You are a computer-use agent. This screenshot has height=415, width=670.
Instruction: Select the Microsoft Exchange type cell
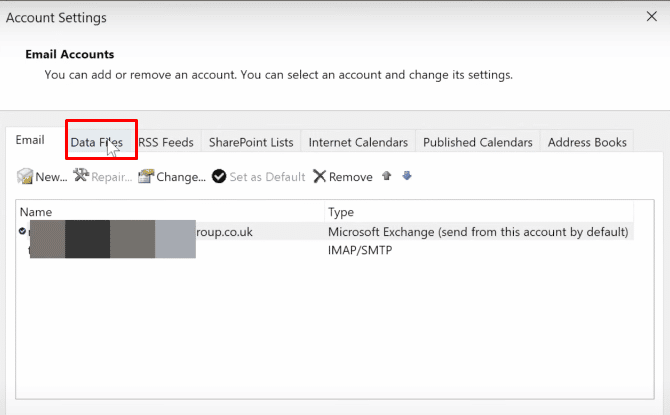tap(478, 232)
